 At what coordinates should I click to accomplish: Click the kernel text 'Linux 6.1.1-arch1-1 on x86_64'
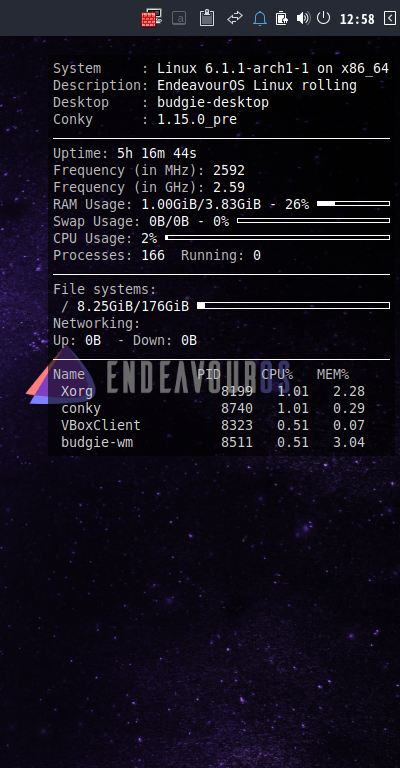273,69
